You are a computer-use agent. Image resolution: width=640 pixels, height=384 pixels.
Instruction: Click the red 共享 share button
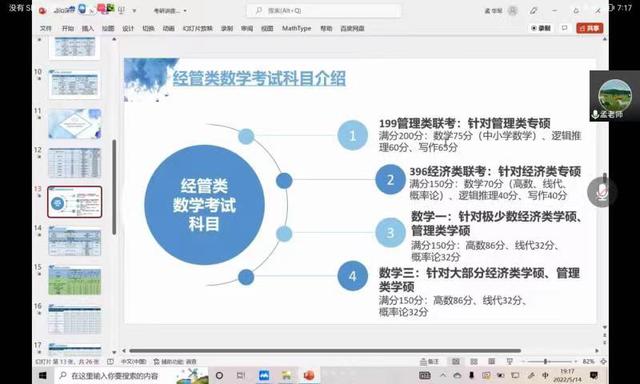[x=590, y=28]
